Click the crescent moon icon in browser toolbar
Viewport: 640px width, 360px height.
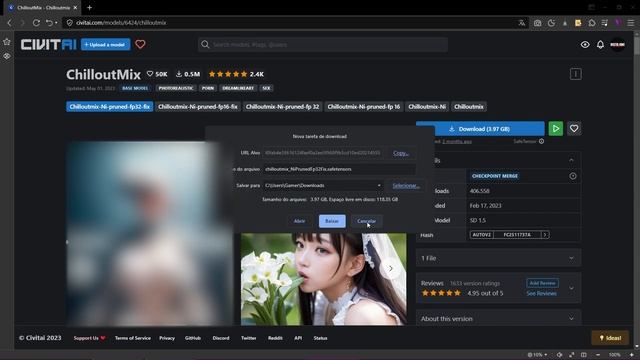(551, 23)
